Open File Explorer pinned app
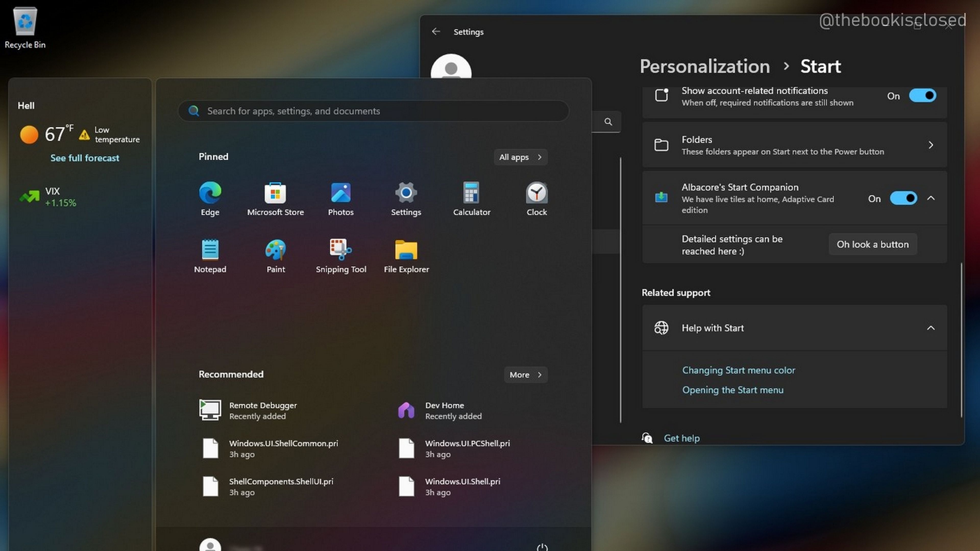 point(406,256)
